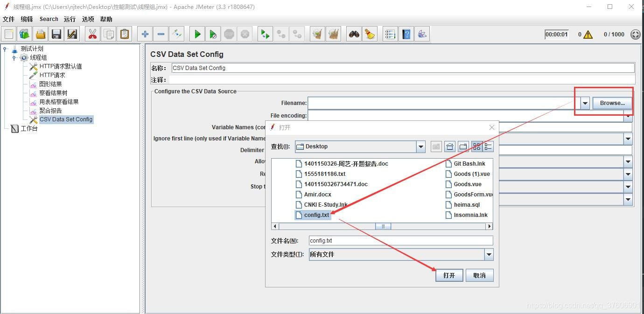Select 察看结果树 in the tree
This screenshot has height=314, width=644.
(53, 93)
